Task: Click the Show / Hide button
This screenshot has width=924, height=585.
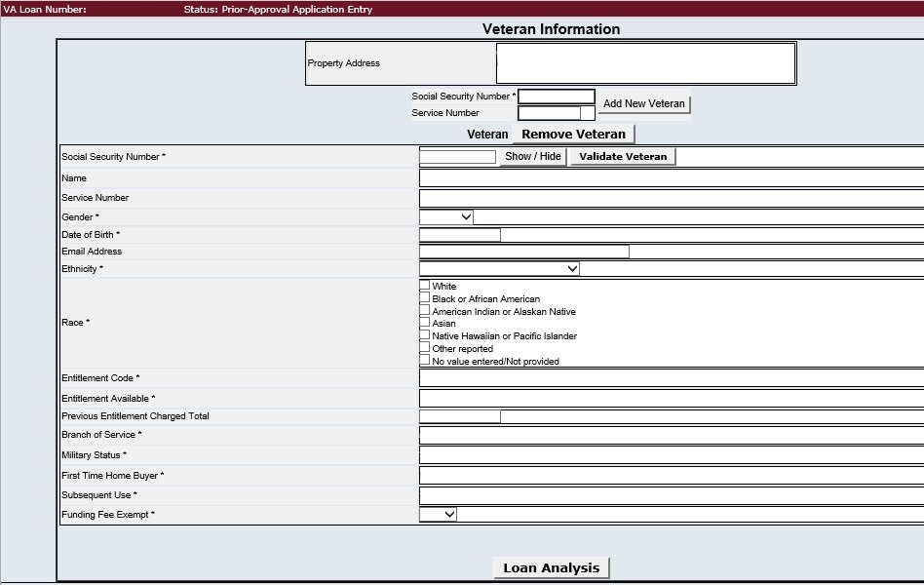Action: click(x=533, y=157)
